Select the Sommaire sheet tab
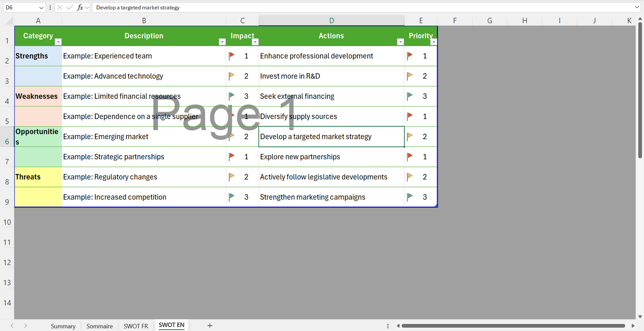This screenshot has width=644, height=331. click(99, 326)
